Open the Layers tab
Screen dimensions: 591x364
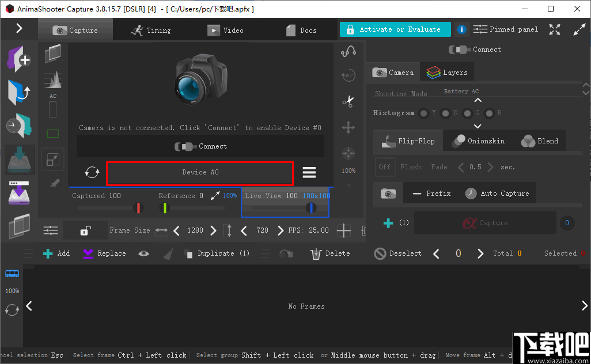pyautogui.click(x=447, y=72)
